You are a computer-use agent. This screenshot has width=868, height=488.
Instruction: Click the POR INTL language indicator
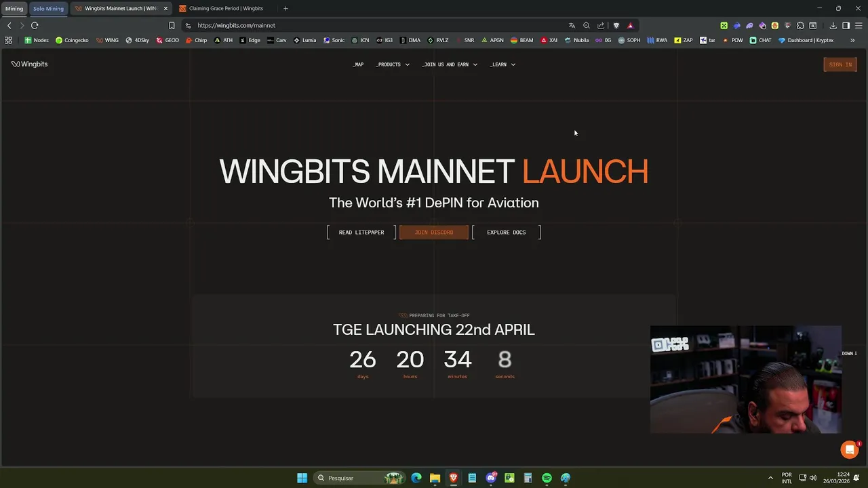[x=787, y=478]
